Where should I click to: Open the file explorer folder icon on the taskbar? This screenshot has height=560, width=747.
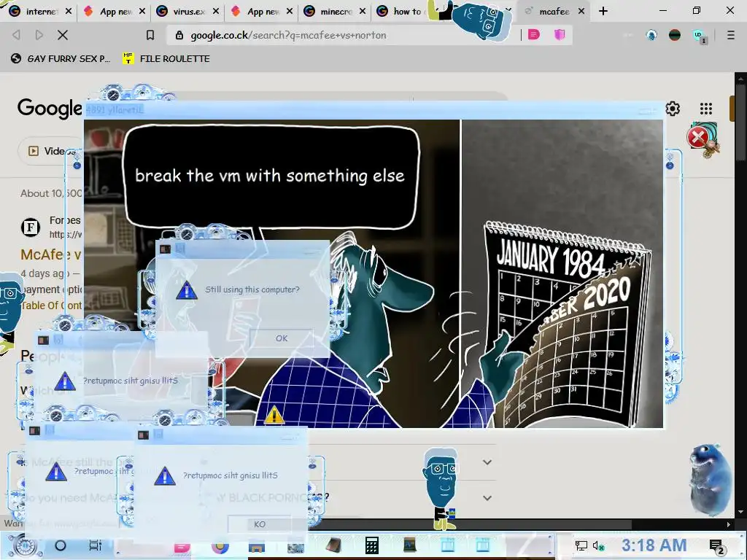(256, 547)
